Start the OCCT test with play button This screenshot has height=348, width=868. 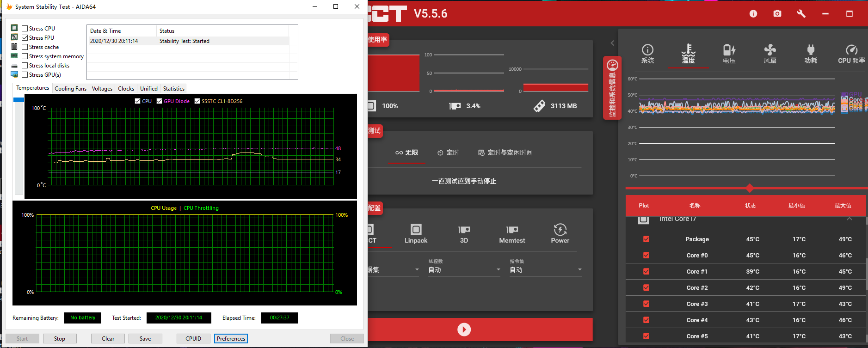(x=464, y=330)
